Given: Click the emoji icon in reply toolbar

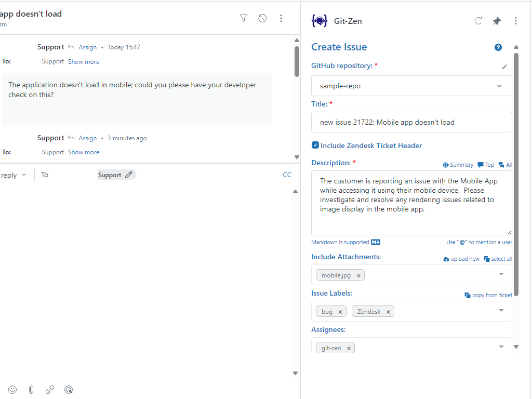Looking at the screenshot, I should pos(12,389).
